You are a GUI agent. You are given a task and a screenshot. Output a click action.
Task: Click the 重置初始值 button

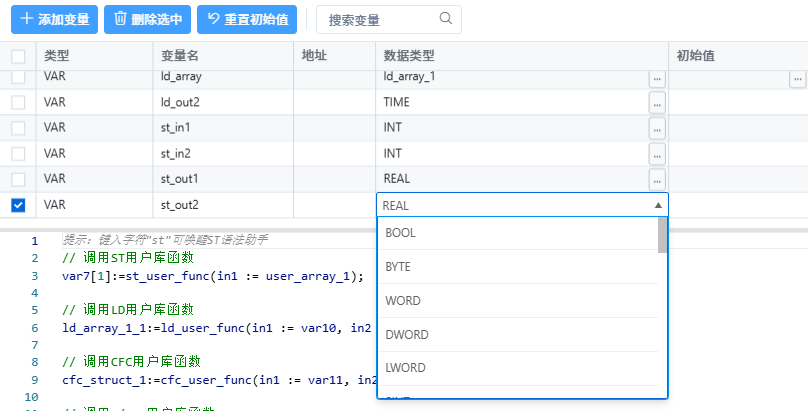[247, 20]
